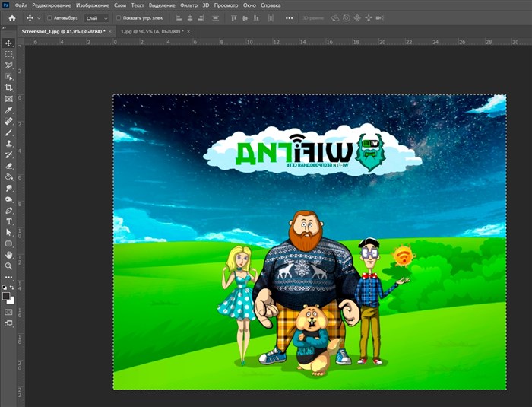Viewport: 532px width, 407px height.
Task: Change the screen mode at toolbox bottom
Action: pos(9,323)
